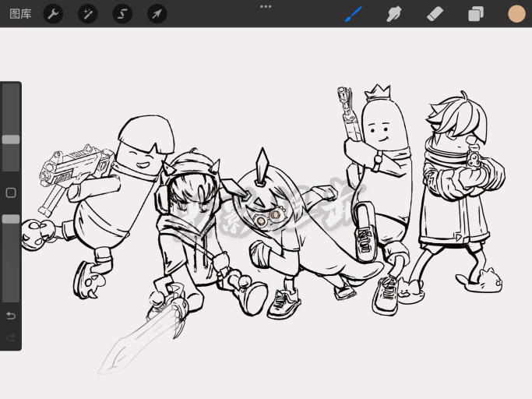Open the tan color swatch picker

(x=516, y=14)
